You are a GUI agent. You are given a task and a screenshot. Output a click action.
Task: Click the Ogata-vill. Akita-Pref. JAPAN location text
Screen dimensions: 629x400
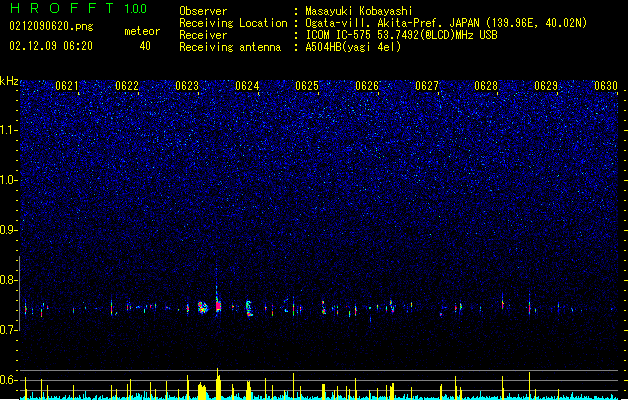446,23
